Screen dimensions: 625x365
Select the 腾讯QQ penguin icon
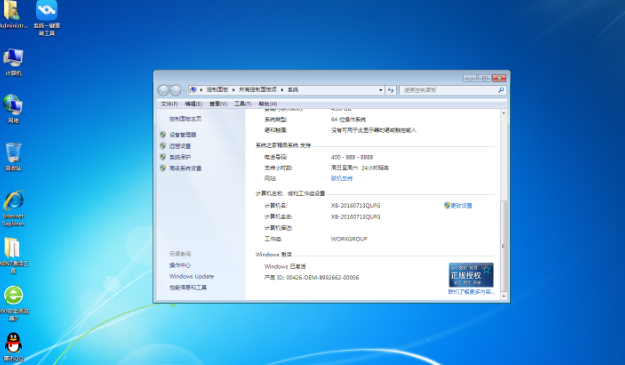[x=13, y=347]
